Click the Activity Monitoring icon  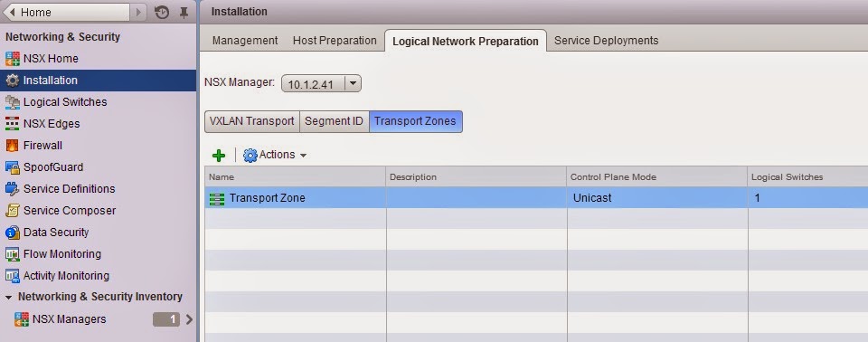click(x=12, y=275)
